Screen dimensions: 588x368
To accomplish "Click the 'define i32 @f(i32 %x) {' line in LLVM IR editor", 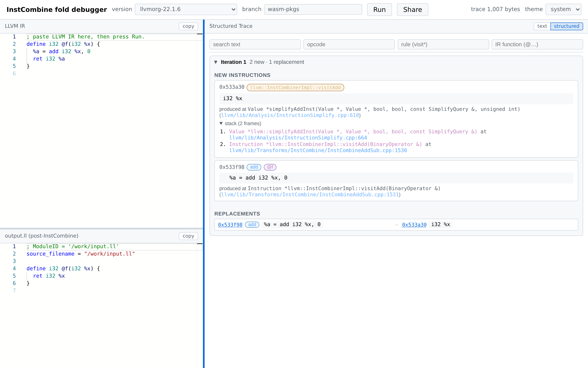I will 63,44.
